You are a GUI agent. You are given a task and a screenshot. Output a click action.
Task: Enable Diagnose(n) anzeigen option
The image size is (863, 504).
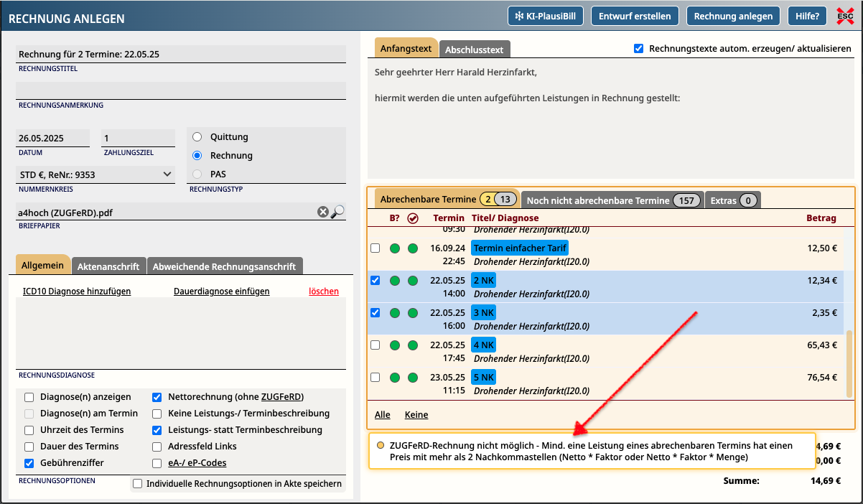coord(29,397)
